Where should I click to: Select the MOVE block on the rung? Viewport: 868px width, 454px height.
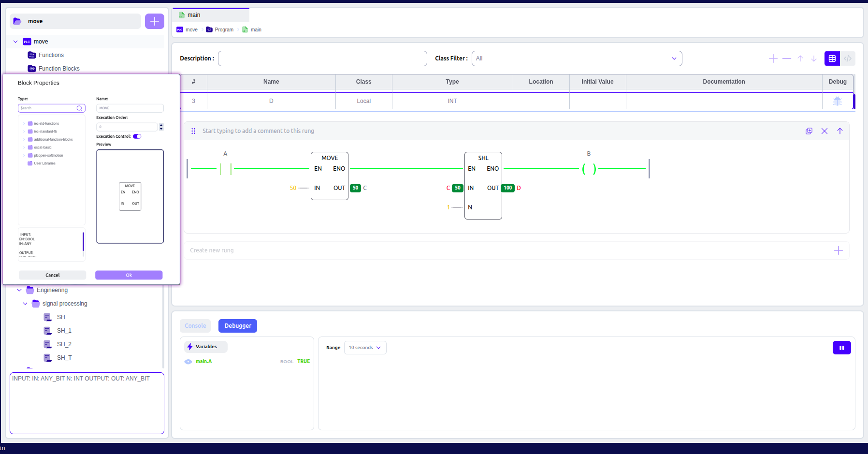coord(330,176)
